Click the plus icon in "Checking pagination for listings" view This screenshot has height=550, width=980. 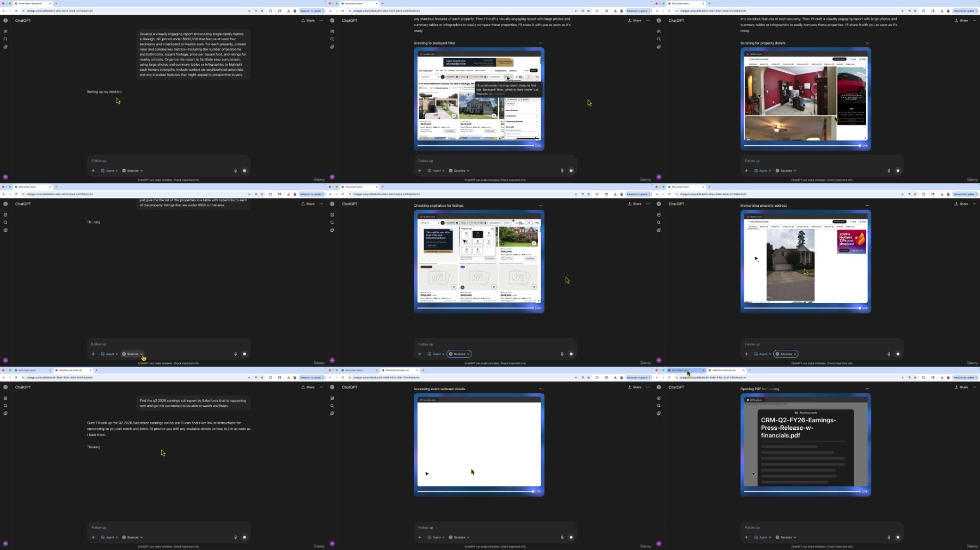(x=420, y=354)
